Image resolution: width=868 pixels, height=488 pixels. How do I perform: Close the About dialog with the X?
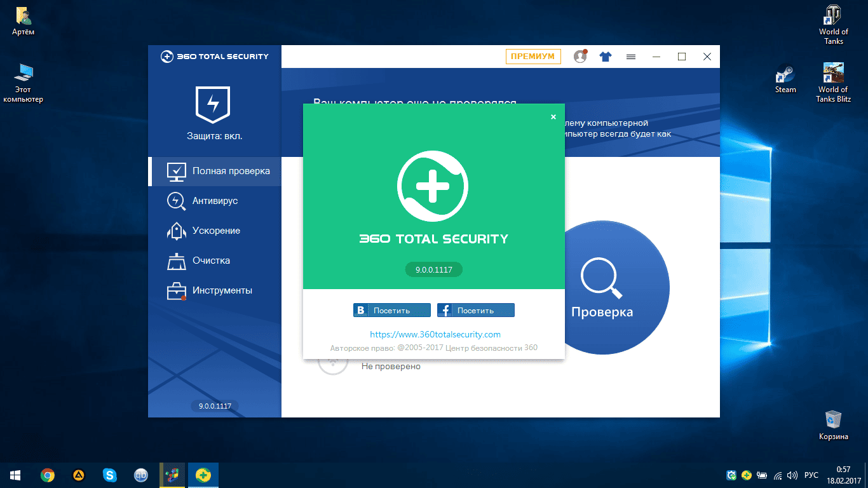553,117
